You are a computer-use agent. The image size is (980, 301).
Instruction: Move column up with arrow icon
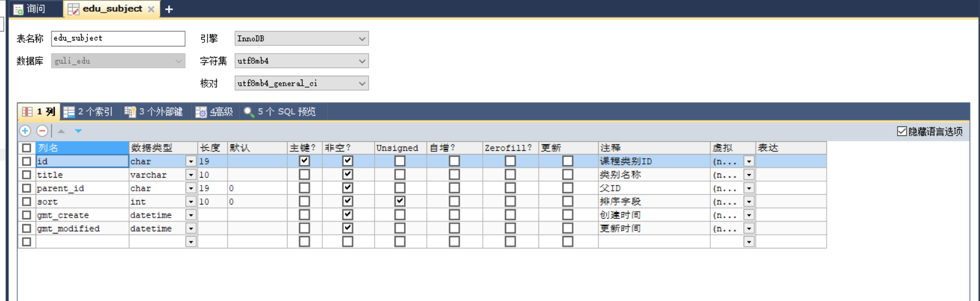tap(61, 131)
